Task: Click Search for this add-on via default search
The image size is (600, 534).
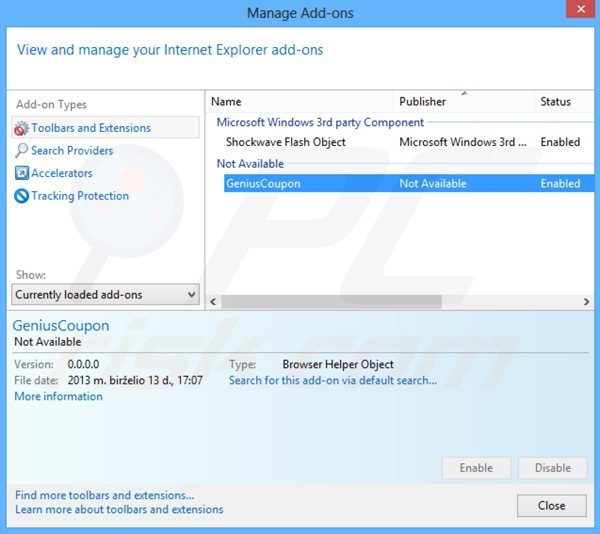Action: 333,380
